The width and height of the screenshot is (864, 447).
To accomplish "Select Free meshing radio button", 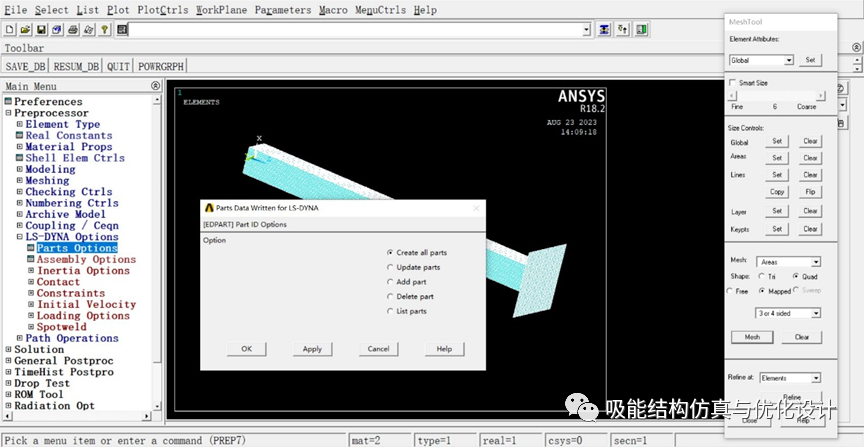I will 731,291.
